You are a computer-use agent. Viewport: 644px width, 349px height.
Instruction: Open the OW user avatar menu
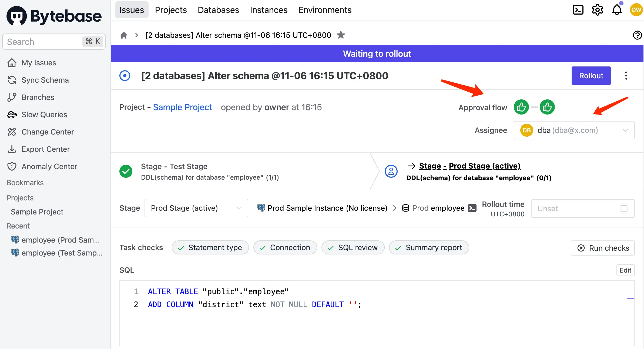pyautogui.click(x=636, y=10)
